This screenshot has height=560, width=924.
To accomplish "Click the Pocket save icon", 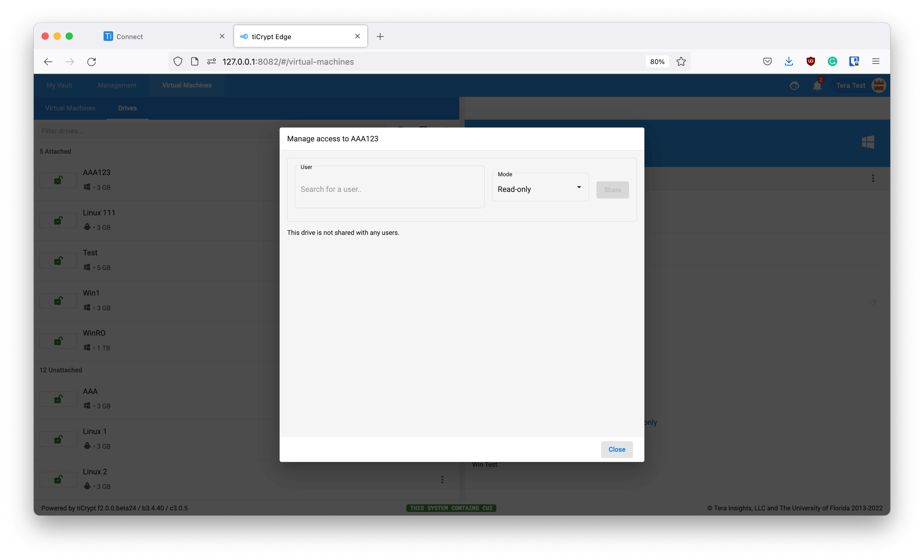I will point(767,61).
